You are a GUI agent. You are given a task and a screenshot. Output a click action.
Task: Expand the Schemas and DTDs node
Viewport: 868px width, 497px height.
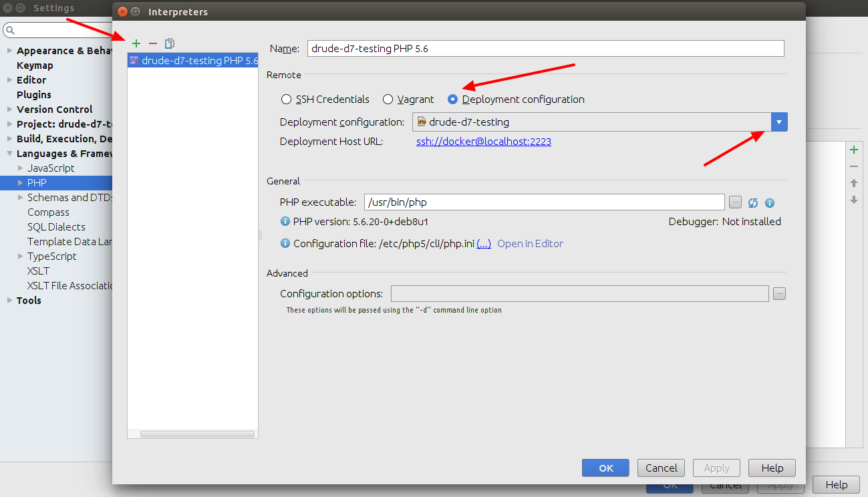click(x=20, y=198)
